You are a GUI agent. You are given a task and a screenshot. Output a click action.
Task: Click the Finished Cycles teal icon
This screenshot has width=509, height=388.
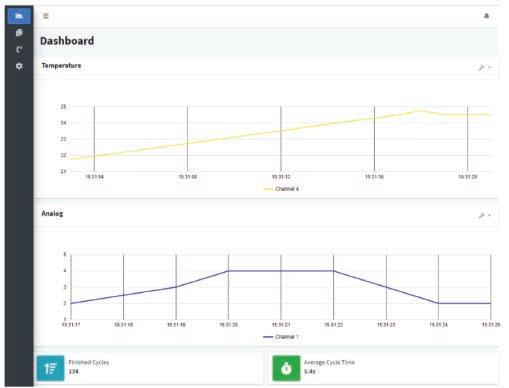50,368
